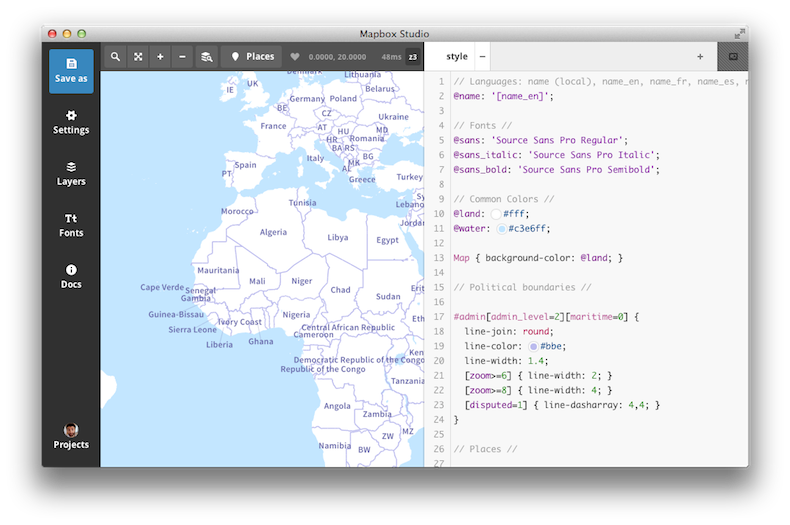The height and width of the screenshot is (525, 790).
Task: Open Projects via the user avatar
Action: [x=71, y=436]
